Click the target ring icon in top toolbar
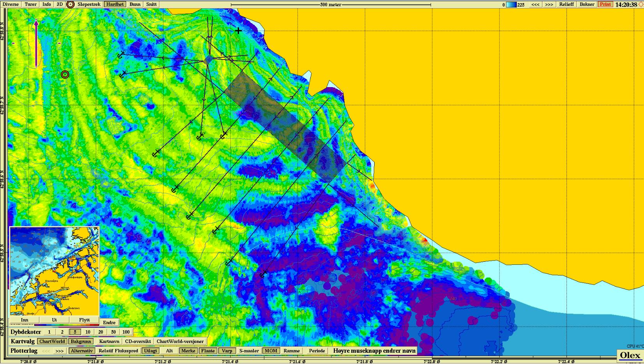Image resolution: width=644 pixels, height=364 pixels. click(x=70, y=4)
